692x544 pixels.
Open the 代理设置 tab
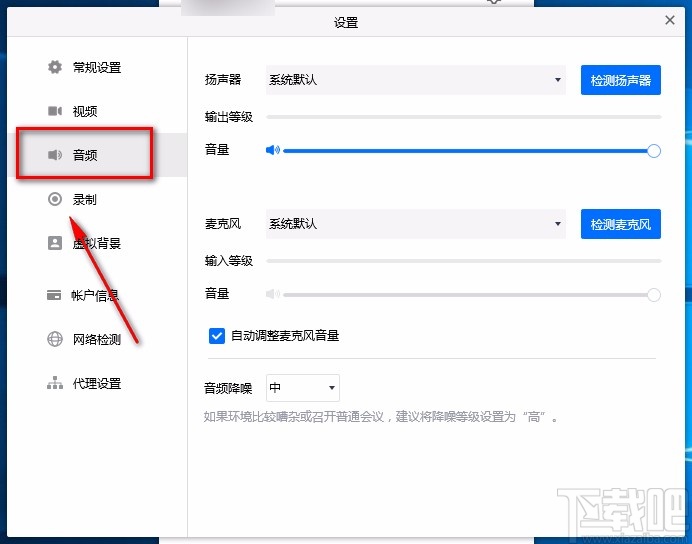[97, 383]
